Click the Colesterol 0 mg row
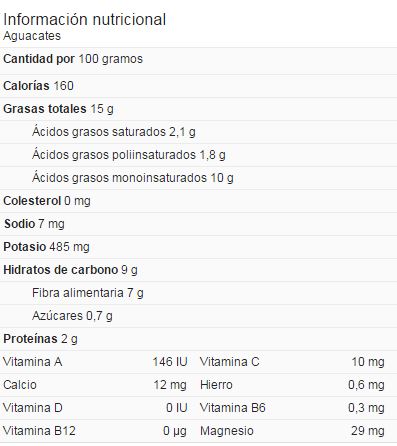The height and width of the screenshot is (446, 397). (198, 201)
